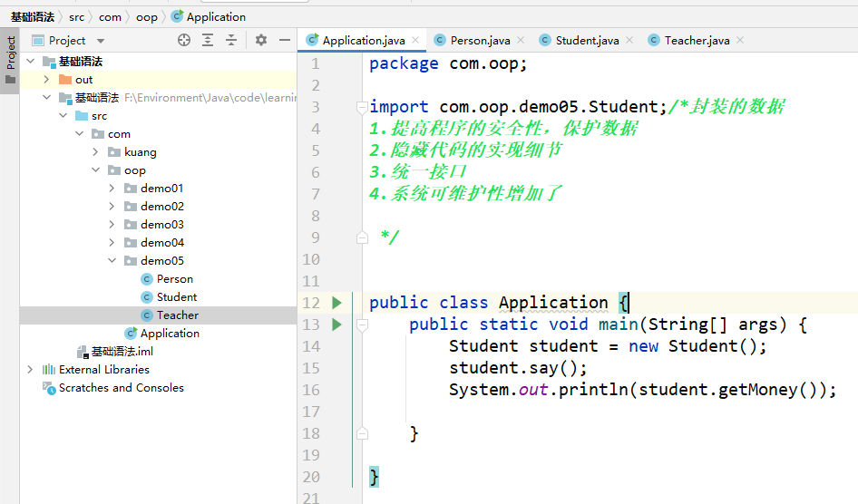Click the run gutter icon on line 12
The height and width of the screenshot is (504, 858).
click(336, 302)
